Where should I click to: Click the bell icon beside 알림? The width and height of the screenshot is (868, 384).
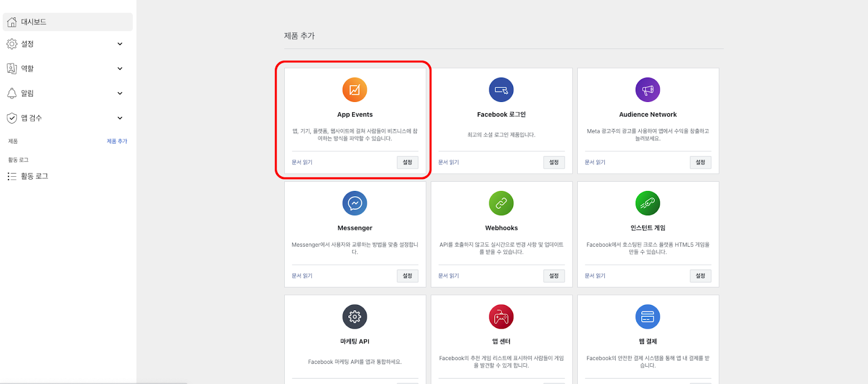click(12, 93)
